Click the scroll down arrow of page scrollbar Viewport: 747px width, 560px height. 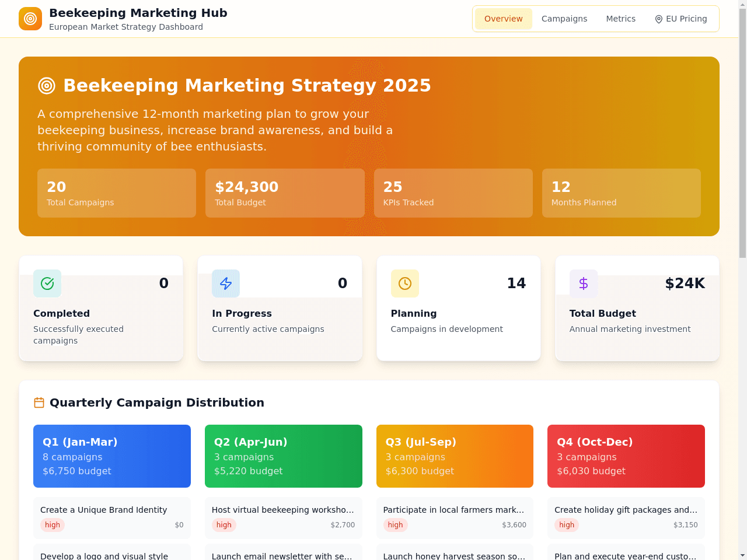point(742,555)
